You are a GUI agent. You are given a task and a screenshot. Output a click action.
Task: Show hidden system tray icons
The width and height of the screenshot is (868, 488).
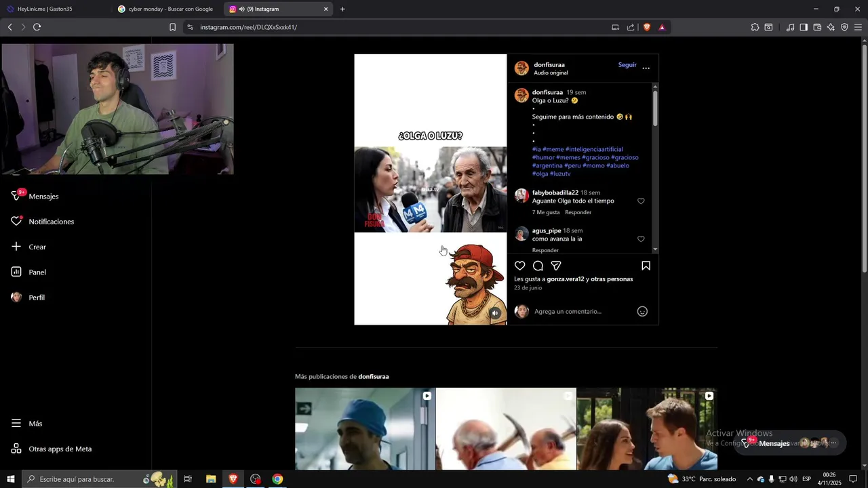point(750,479)
